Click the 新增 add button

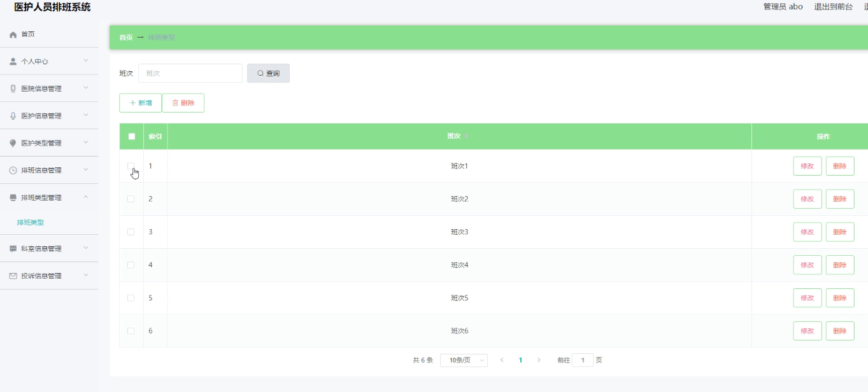(141, 103)
